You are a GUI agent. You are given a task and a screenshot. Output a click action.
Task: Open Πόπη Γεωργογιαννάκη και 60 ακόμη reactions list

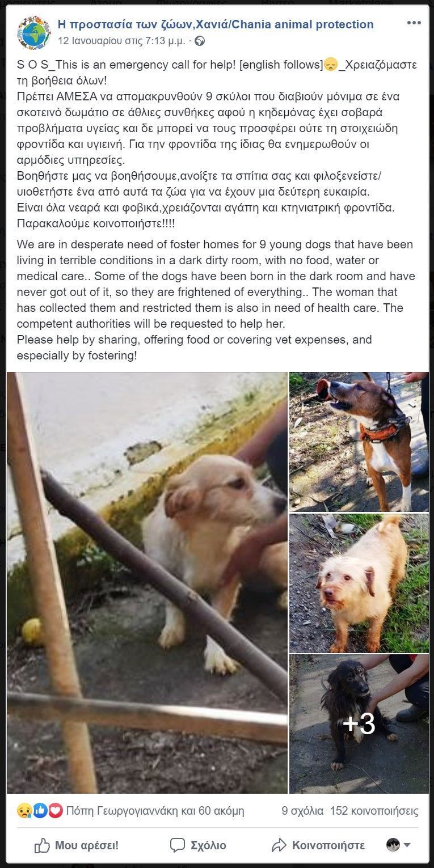tap(155, 811)
